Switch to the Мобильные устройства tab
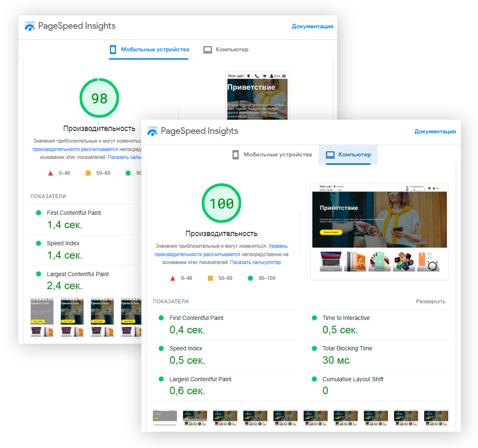Image resolution: width=478 pixels, height=448 pixels. tap(278, 154)
